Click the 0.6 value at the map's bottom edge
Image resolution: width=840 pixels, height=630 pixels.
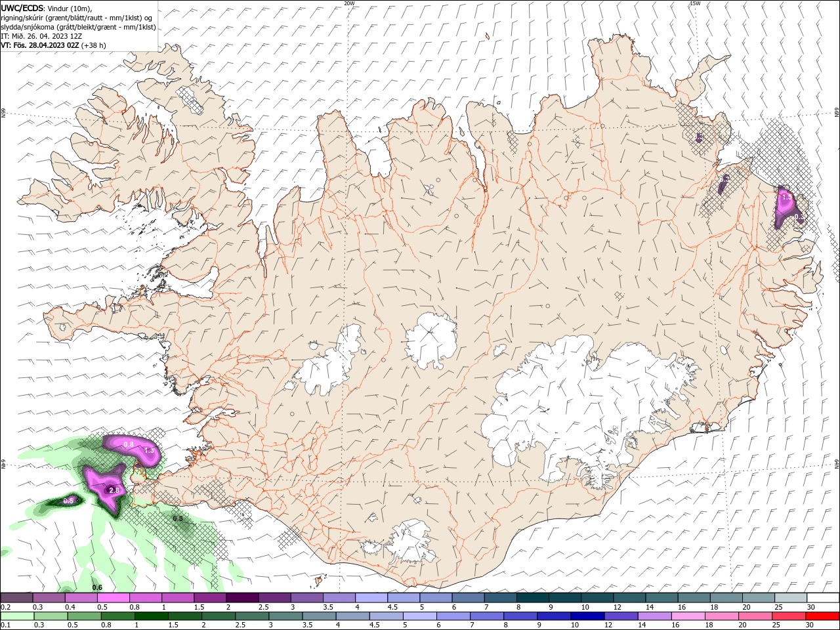[x=97, y=587]
